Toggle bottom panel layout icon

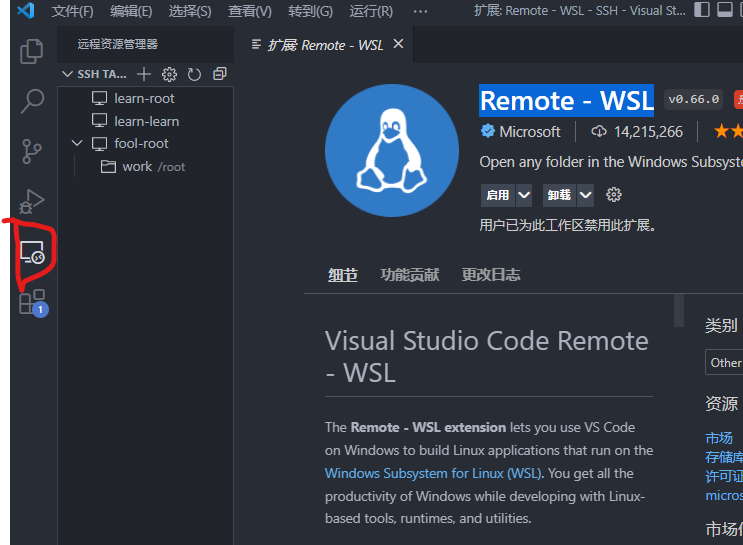pos(725,9)
